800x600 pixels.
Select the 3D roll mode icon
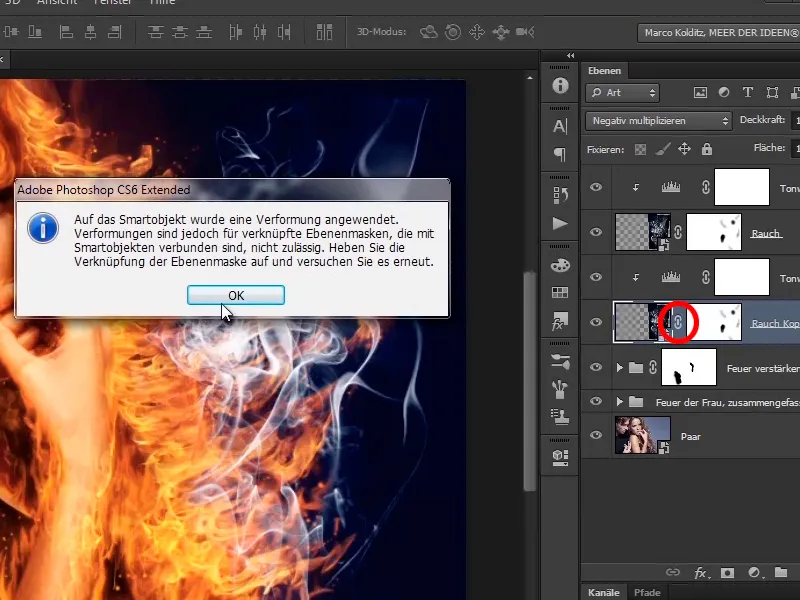(453, 32)
